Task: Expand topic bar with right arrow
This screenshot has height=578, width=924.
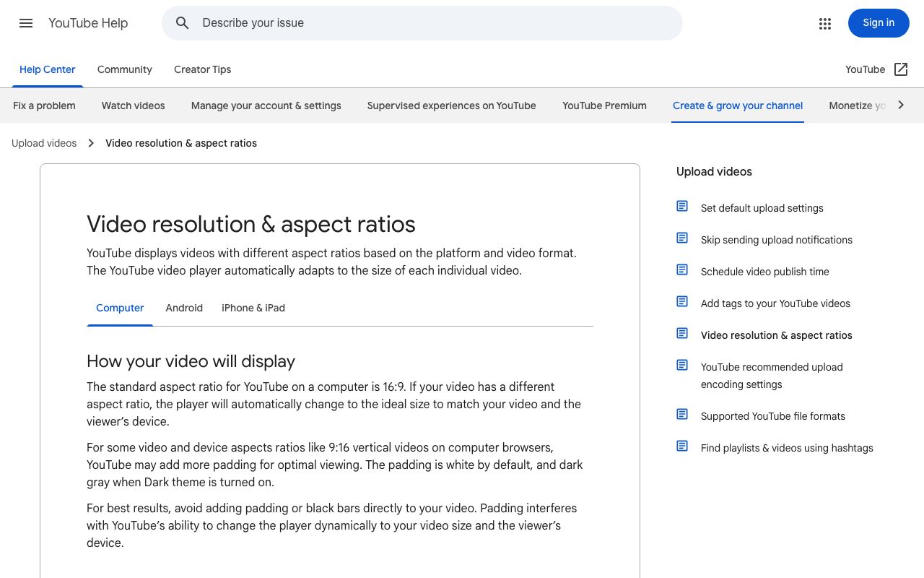Action: pyautogui.click(x=901, y=105)
